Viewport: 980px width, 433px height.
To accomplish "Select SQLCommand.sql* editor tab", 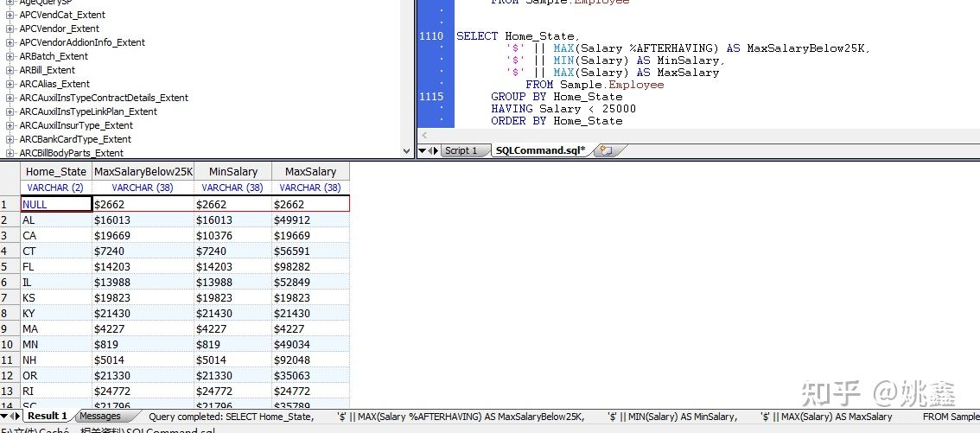I will point(541,150).
